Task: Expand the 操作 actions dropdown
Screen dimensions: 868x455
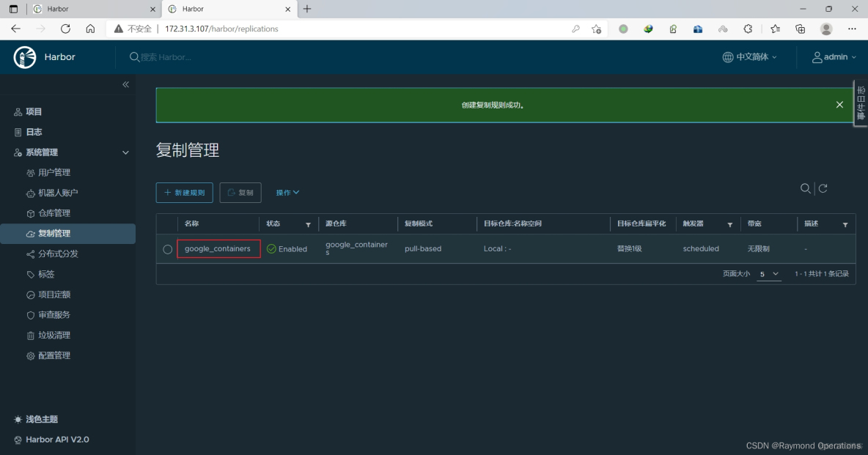Action: click(x=287, y=193)
